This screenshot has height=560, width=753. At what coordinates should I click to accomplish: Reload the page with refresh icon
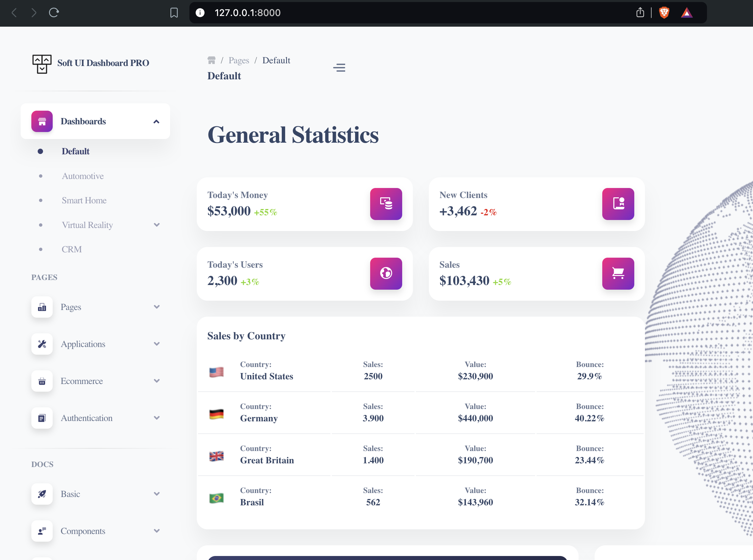point(54,13)
